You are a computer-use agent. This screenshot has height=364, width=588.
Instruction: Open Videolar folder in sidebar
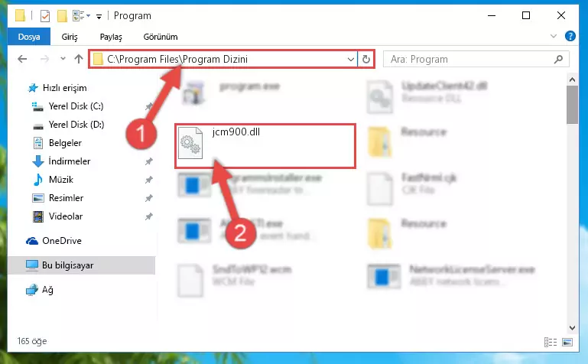66,216
